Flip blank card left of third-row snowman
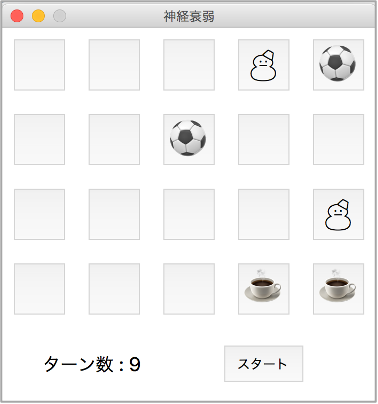The width and height of the screenshot is (378, 404). tap(263, 214)
